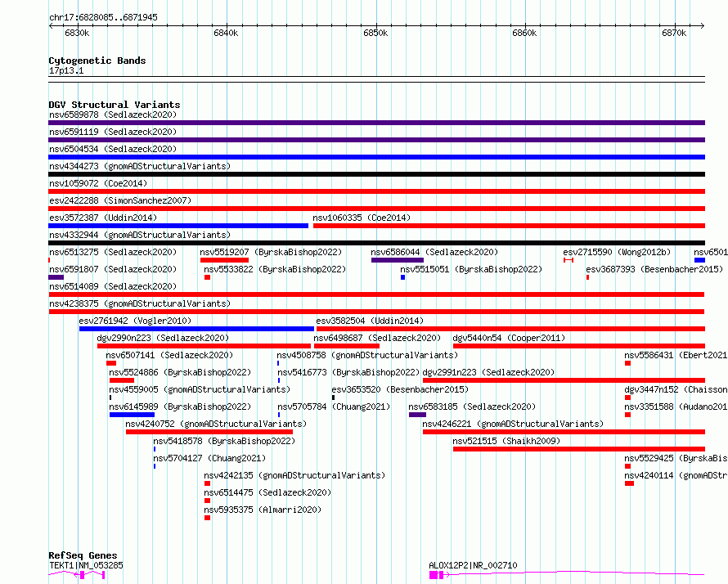Open the TEKT1|NM_053285 gene label
This screenshot has height=584, width=728.
click(87, 565)
